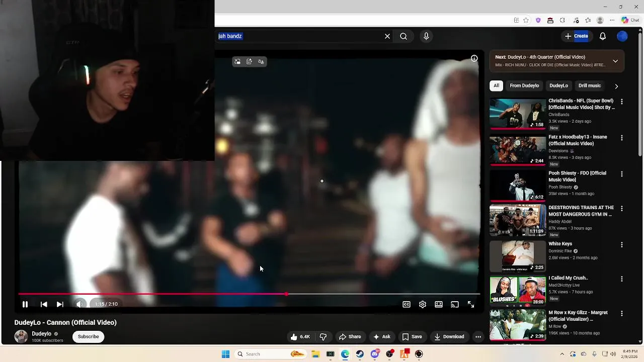Open options for Fatz x Hoodbaby13 video
This screenshot has width=644, height=362.
tap(622, 138)
